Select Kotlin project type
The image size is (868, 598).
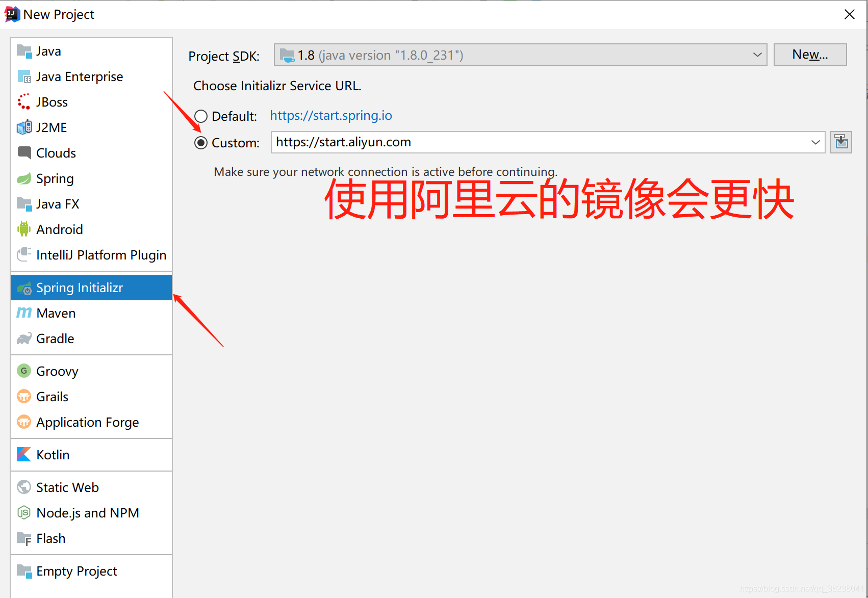(x=91, y=455)
